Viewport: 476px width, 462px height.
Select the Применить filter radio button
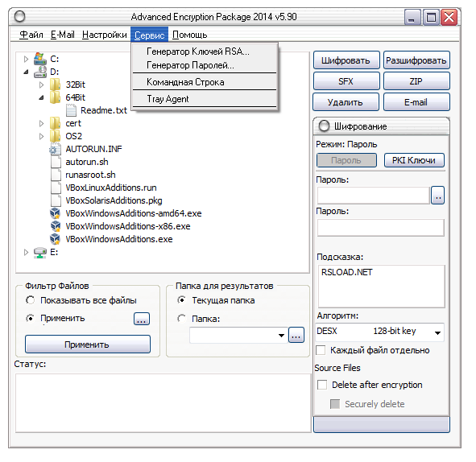(30, 318)
